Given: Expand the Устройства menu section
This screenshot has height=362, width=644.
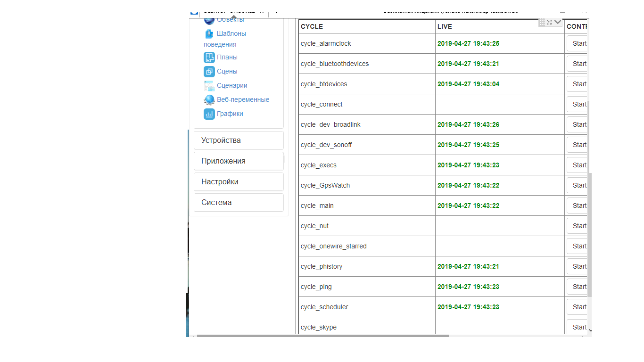Looking at the screenshot, I should [239, 140].
